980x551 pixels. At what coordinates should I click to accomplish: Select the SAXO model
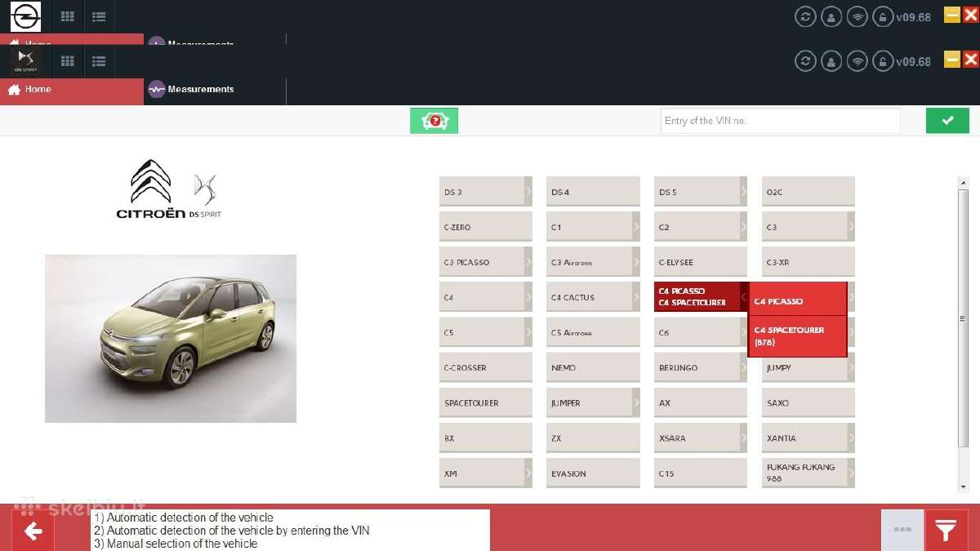tap(808, 402)
